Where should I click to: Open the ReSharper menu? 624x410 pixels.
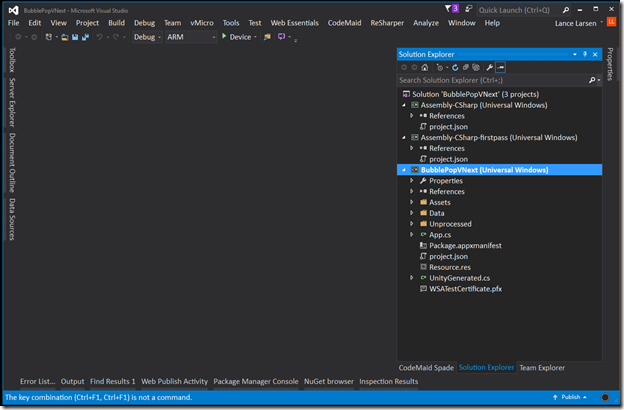[387, 23]
